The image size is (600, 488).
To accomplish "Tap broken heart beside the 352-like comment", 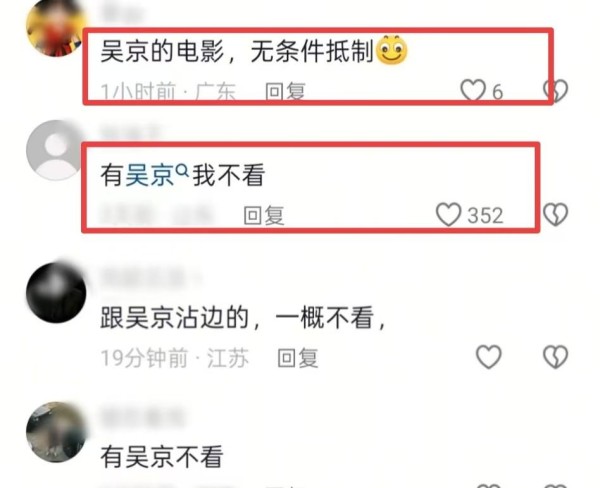I will 556,214.
